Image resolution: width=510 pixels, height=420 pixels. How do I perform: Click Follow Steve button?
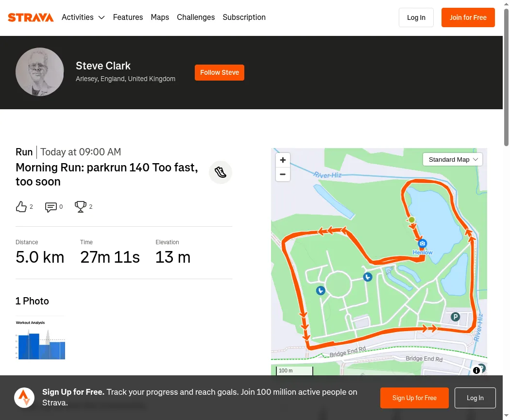click(220, 72)
